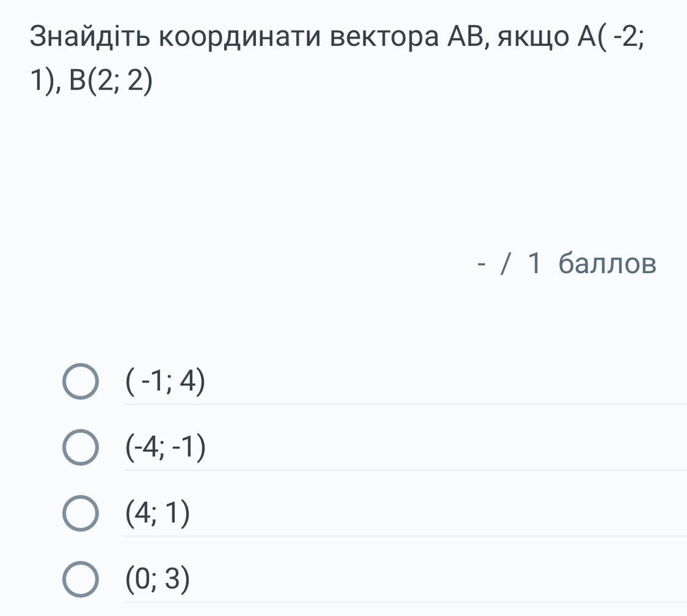Click the answer label "(0; 3)"
This screenshot has height=616, width=687.
point(157,579)
